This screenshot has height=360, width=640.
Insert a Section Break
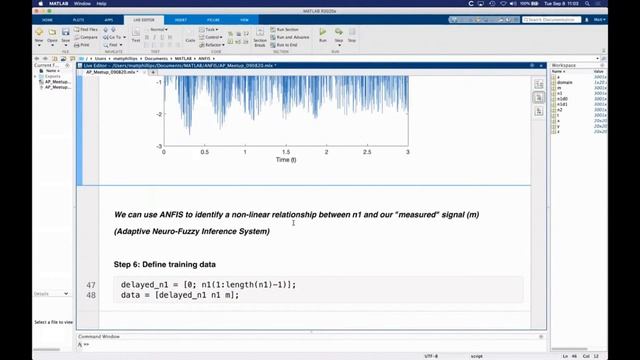tap(260, 37)
